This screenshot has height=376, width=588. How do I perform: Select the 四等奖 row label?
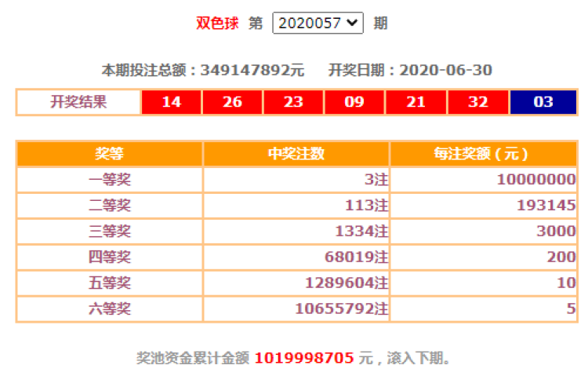pos(110,257)
